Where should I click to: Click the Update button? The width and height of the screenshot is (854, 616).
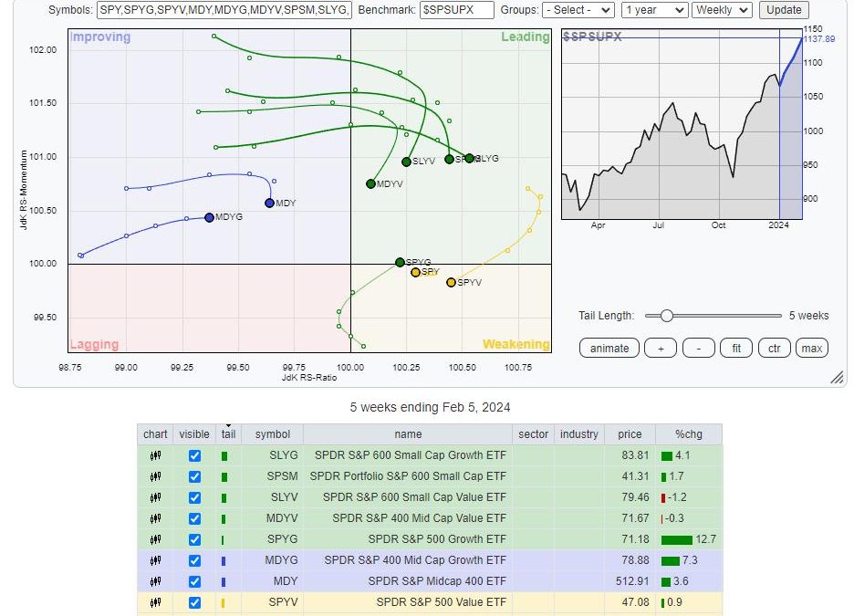(784, 10)
